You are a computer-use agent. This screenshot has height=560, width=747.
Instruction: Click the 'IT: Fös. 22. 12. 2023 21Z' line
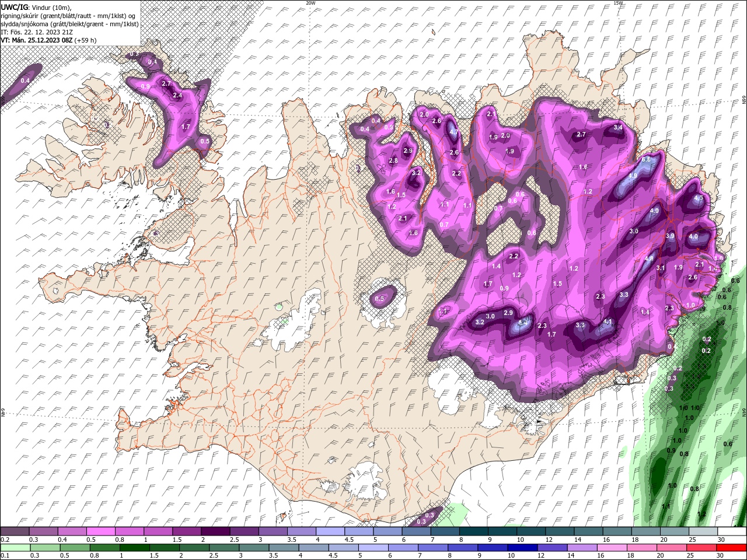point(36,32)
